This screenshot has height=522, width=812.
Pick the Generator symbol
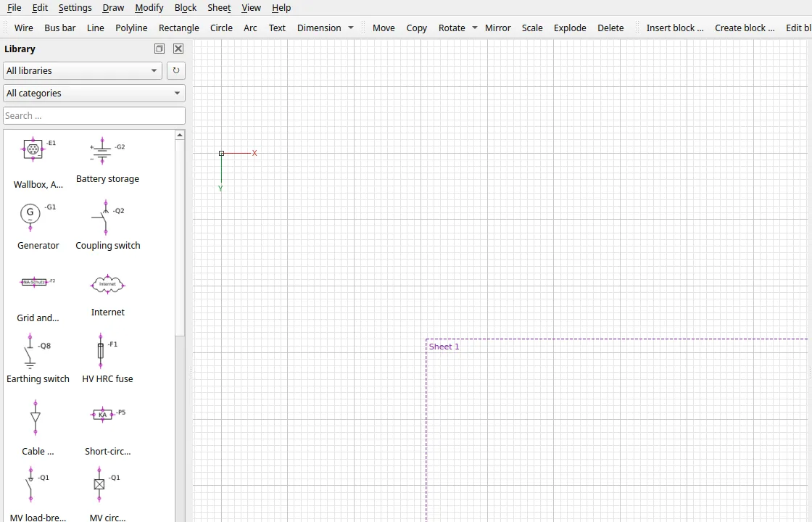pos(38,226)
